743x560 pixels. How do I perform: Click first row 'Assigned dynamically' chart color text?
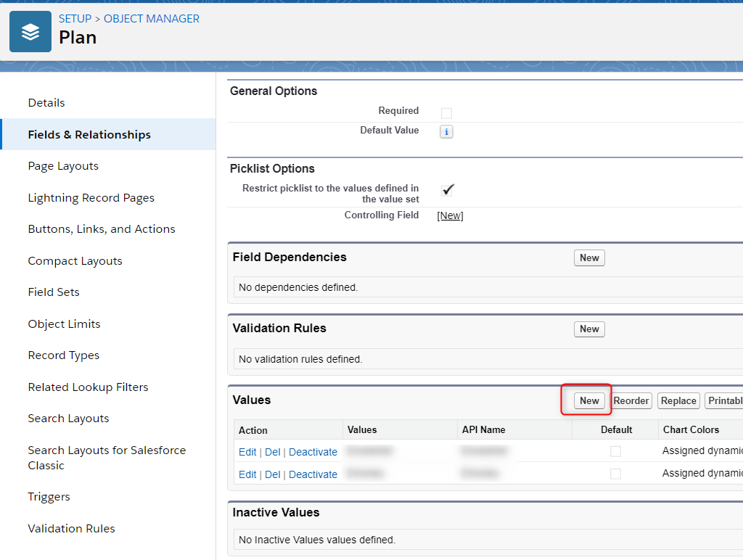(702, 450)
